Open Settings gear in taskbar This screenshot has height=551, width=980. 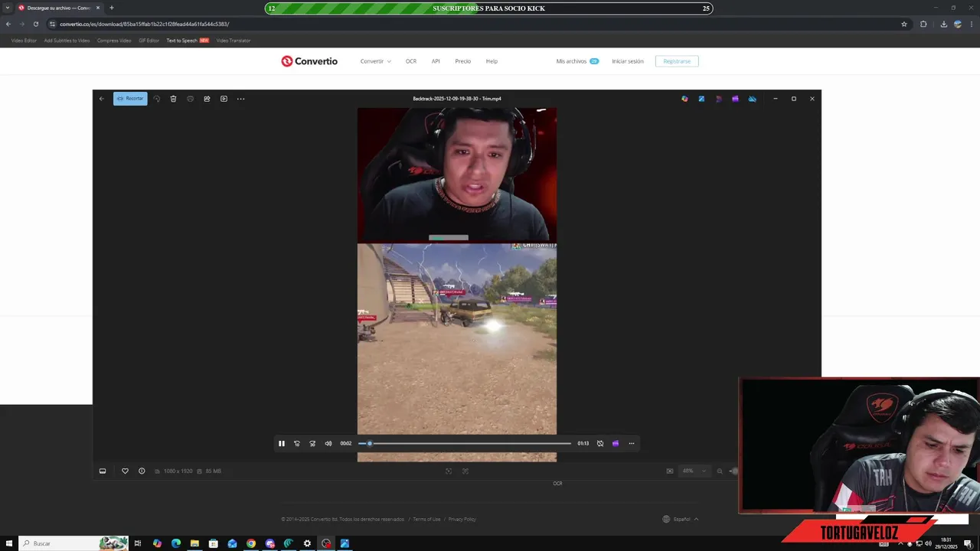[307, 543]
